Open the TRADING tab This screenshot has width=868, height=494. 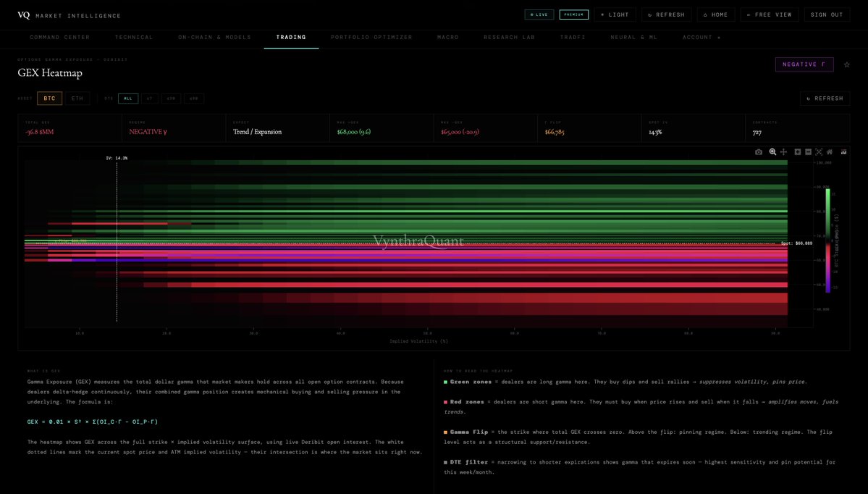(291, 37)
